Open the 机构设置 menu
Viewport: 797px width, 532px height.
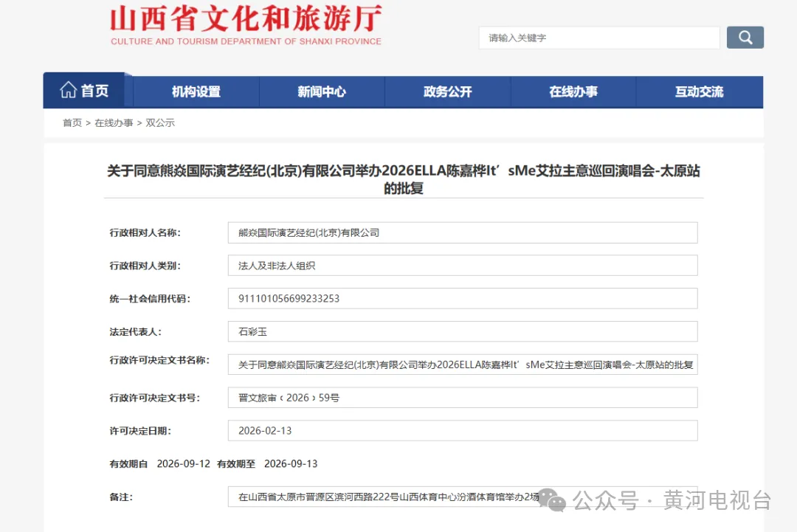click(196, 92)
